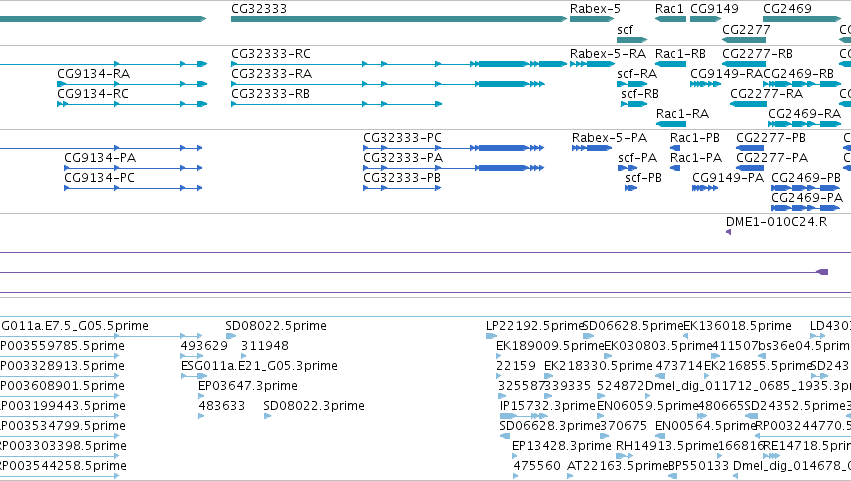This screenshot has width=851, height=481.
Task: Click the Rabex-5-PA protein label
Action: [609, 138]
